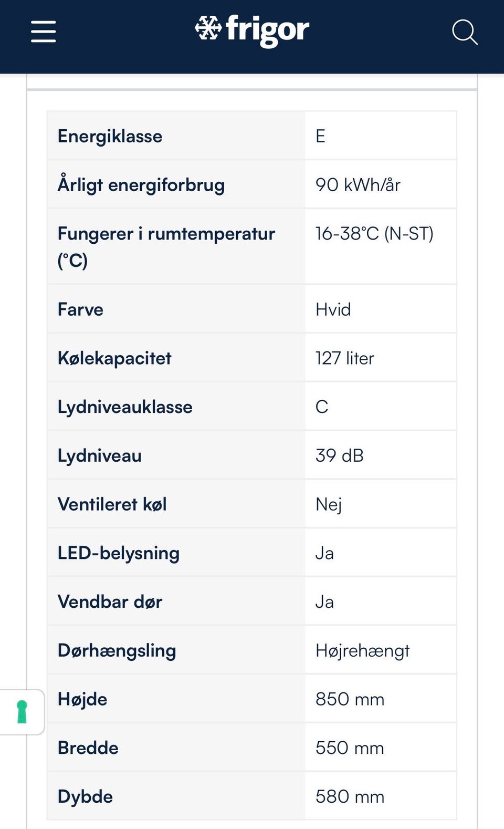The height and width of the screenshot is (829, 504).
Task: Select the Kølekapacitet row label
Action: point(114,358)
